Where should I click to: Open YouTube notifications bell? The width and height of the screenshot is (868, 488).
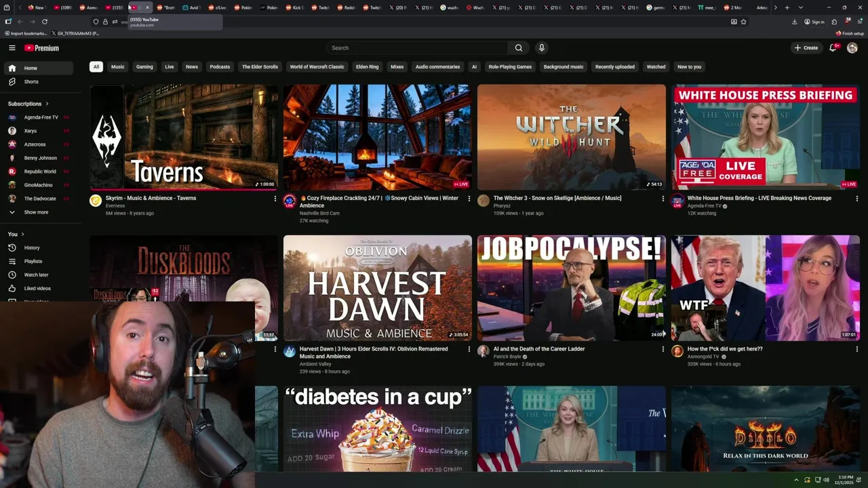coord(833,47)
